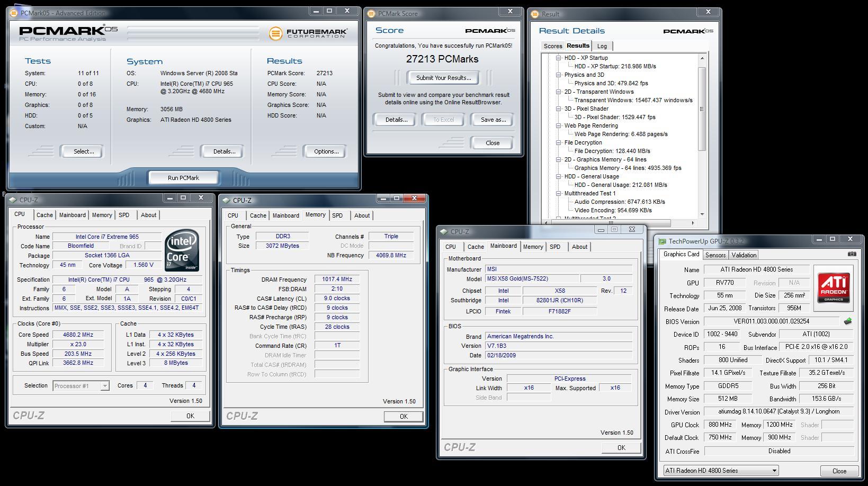Select 'Audio Compression: 6747.613 KB/s' row
This screenshot has height=486, width=868.
(x=620, y=202)
